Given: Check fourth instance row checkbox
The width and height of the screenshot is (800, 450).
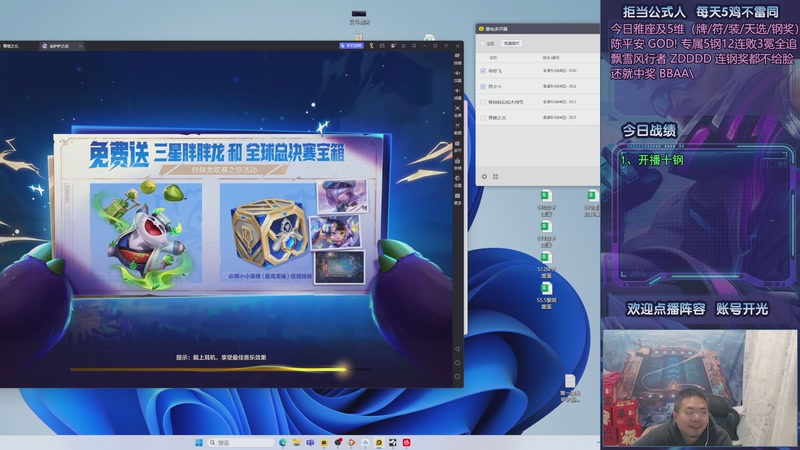Looking at the screenshot, I should point(483,117).
